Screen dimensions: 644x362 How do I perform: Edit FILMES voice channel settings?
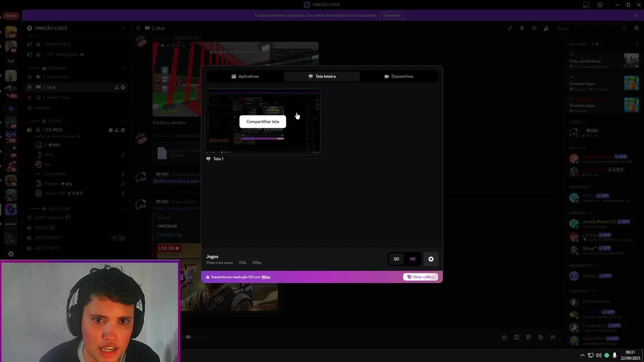coord(123,130)
